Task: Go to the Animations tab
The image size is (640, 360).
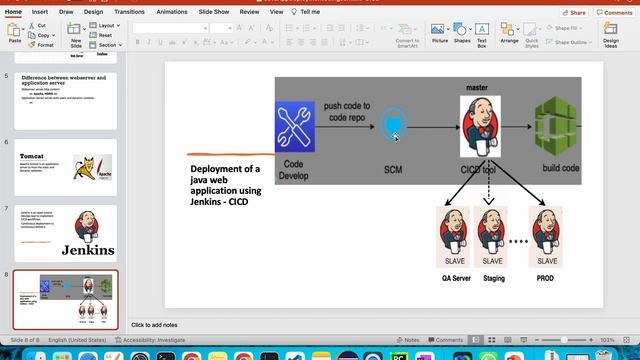Action: [172, 12]
